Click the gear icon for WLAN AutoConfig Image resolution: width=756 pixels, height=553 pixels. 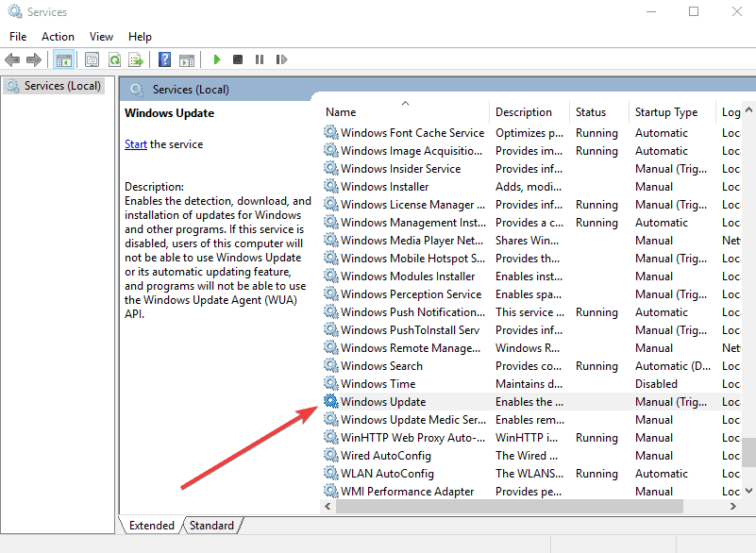pyautogui.click(x=330, y=473)
